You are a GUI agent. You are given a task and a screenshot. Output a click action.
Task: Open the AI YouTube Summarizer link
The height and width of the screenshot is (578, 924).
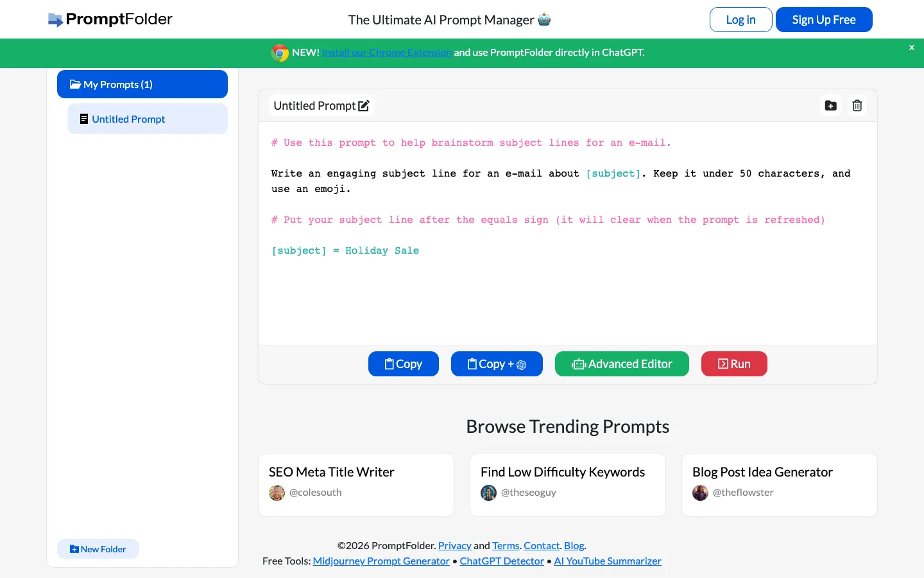[x=608, y=561]
